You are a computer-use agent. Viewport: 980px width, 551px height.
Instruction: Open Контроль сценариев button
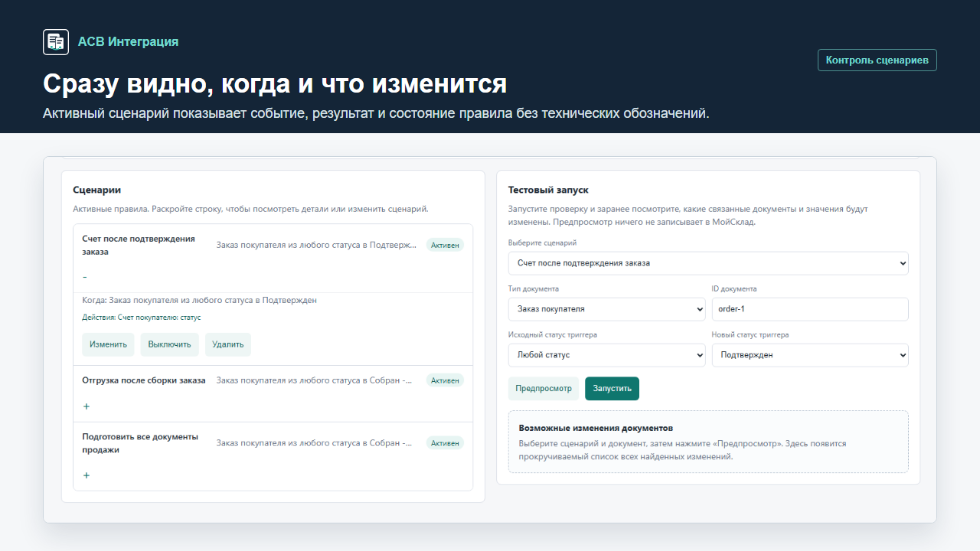(x=877, y=60)
